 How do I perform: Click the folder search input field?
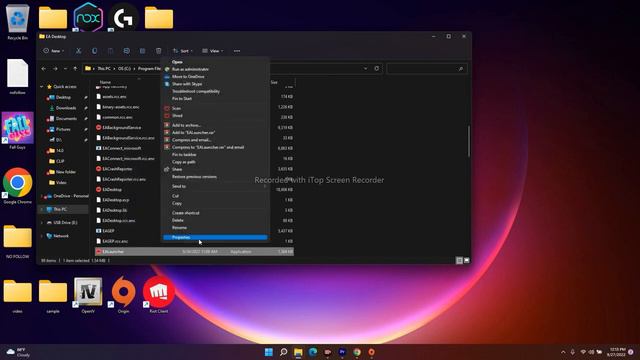pos(427,69)
